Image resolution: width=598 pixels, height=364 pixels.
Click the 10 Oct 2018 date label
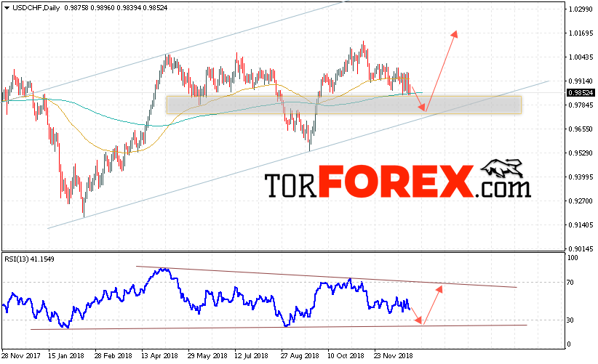click(x=346, y=356)
